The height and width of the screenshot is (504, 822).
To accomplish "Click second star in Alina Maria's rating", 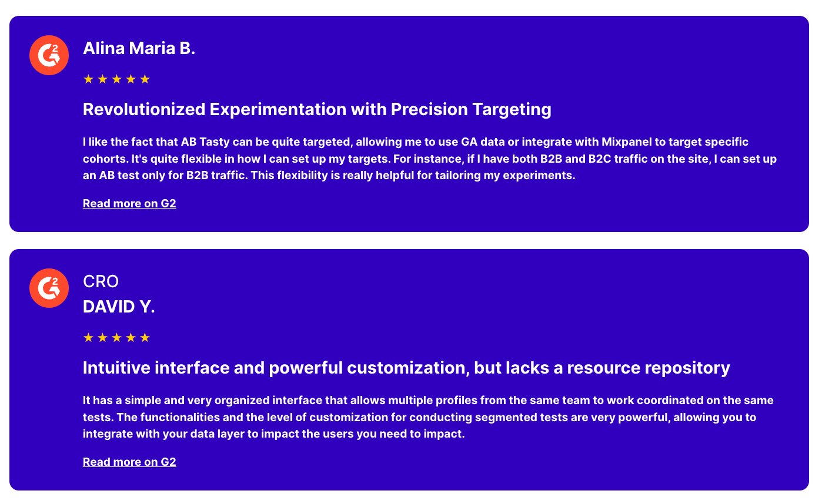I will coord(103,79).
